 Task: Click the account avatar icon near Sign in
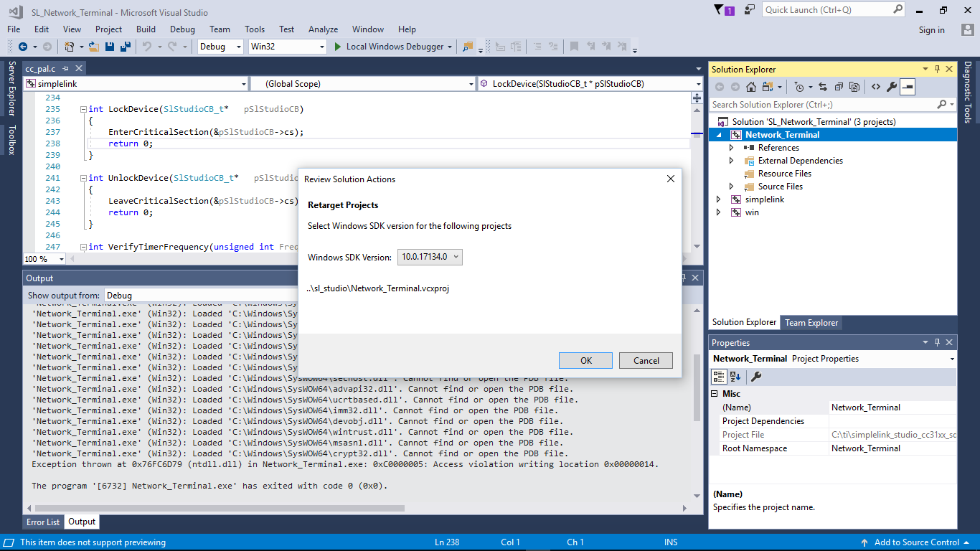point(967,29)
